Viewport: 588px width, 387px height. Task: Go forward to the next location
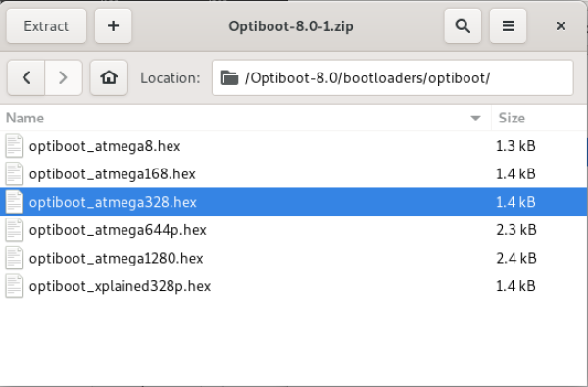pyautogui.click(x=64, y=78)
